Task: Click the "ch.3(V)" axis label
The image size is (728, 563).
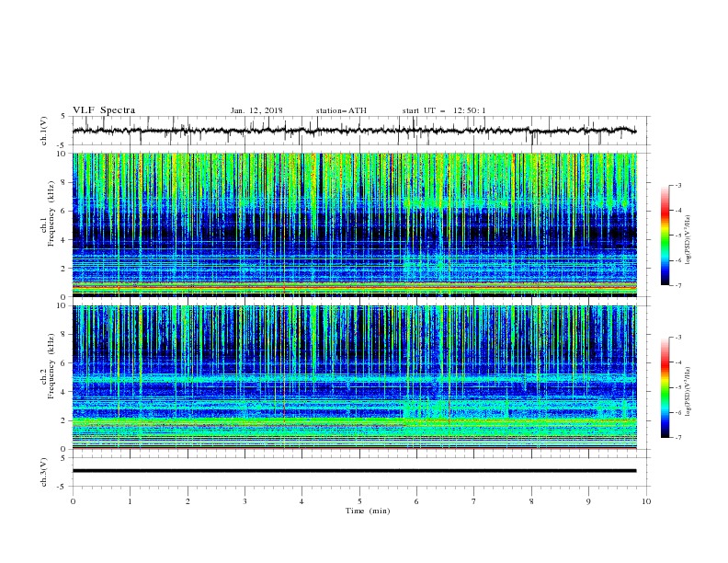Action: point(44,472)
